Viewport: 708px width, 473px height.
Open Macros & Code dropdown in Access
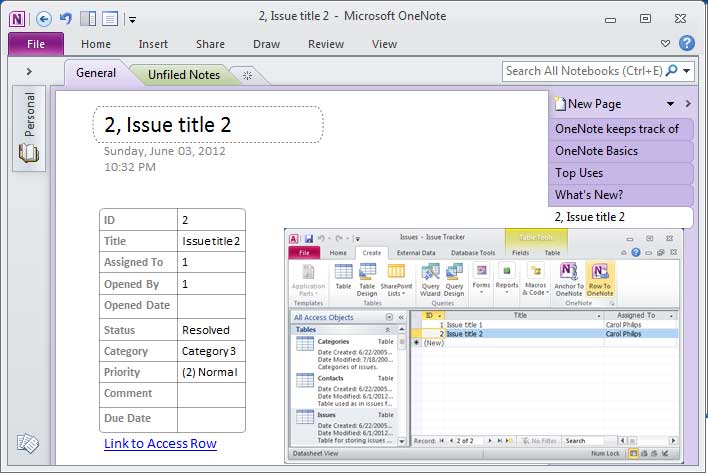tap(536, 280)
